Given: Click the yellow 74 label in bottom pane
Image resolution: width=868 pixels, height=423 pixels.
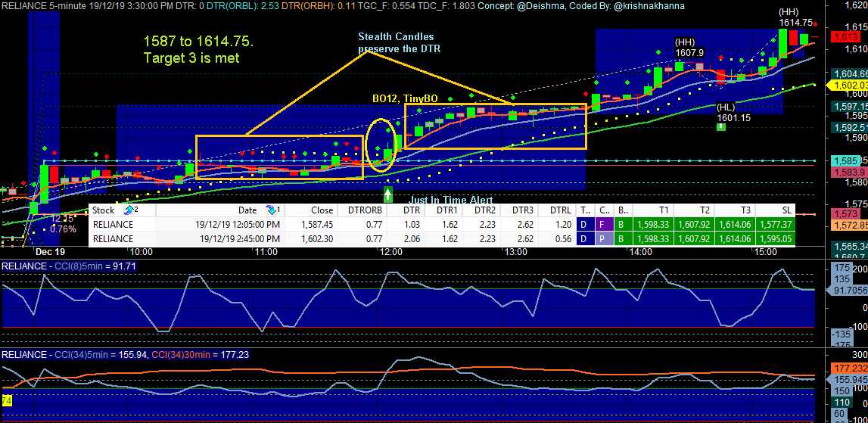Looking at the screenshot, I should pos(7,400).
